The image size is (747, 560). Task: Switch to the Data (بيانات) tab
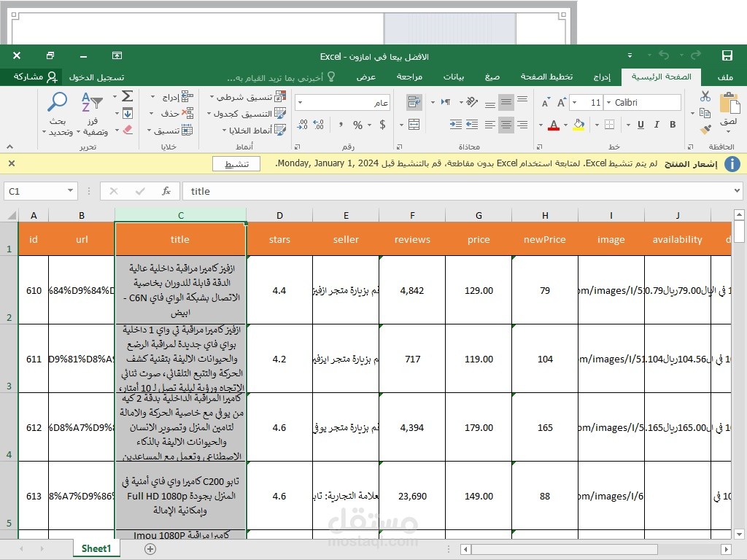(454, 77)
